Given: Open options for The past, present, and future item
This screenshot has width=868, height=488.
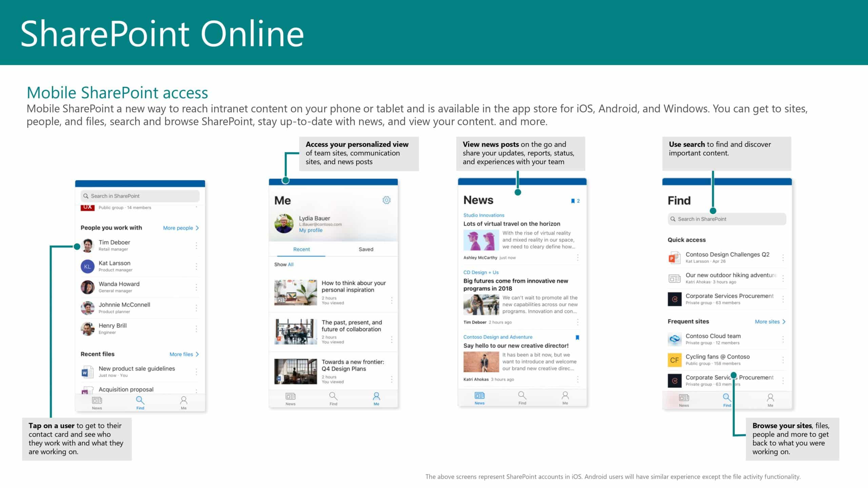Looking at the screenshot, I should point(392,339).
